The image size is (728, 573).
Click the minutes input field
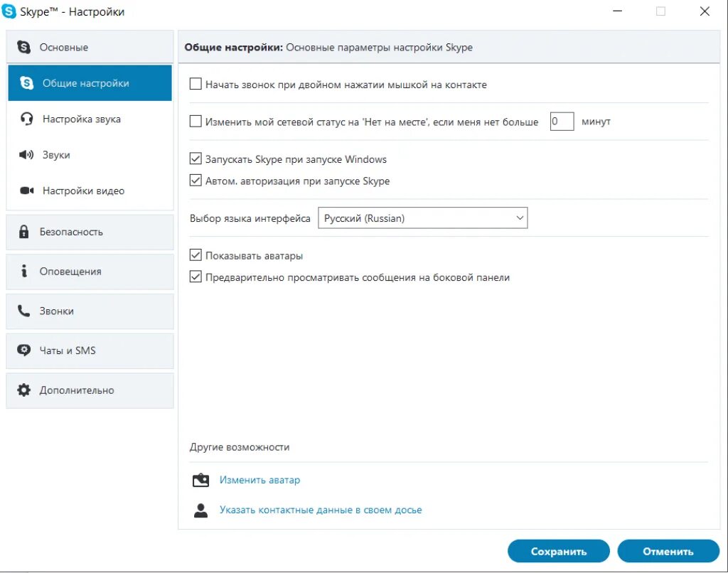pos(562,122)
